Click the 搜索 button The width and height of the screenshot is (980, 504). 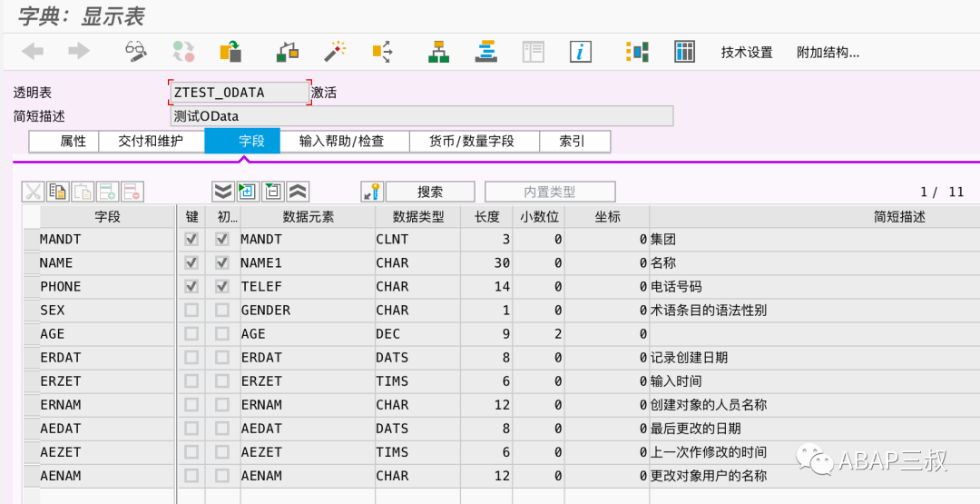(x=430, y=192)
